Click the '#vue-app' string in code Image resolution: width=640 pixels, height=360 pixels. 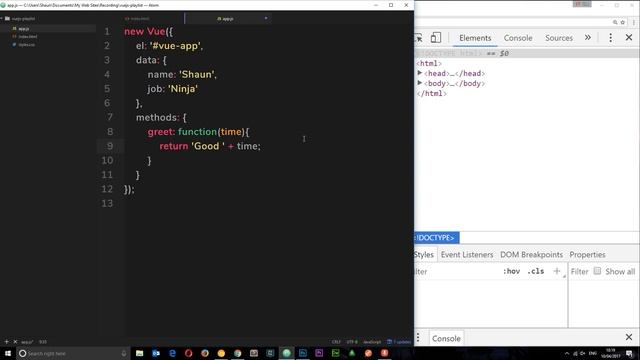175,46
